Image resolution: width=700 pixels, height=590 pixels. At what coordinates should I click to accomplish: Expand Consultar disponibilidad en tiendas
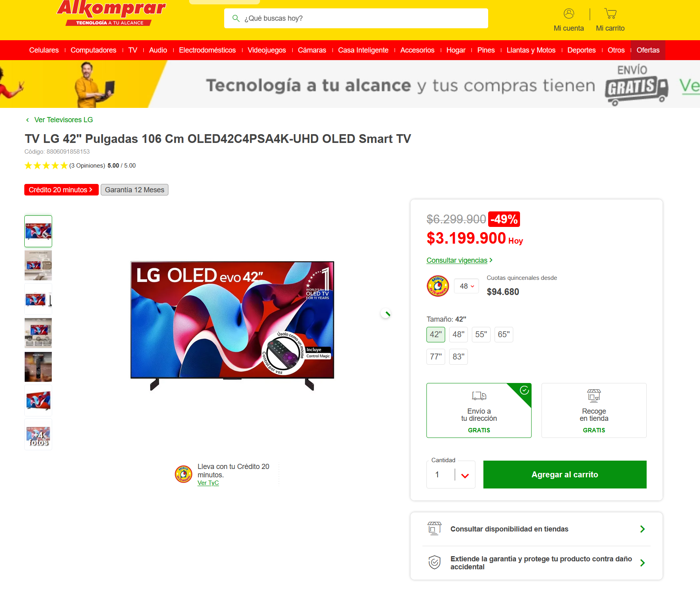pyautogui.click(x=536, y=529)
